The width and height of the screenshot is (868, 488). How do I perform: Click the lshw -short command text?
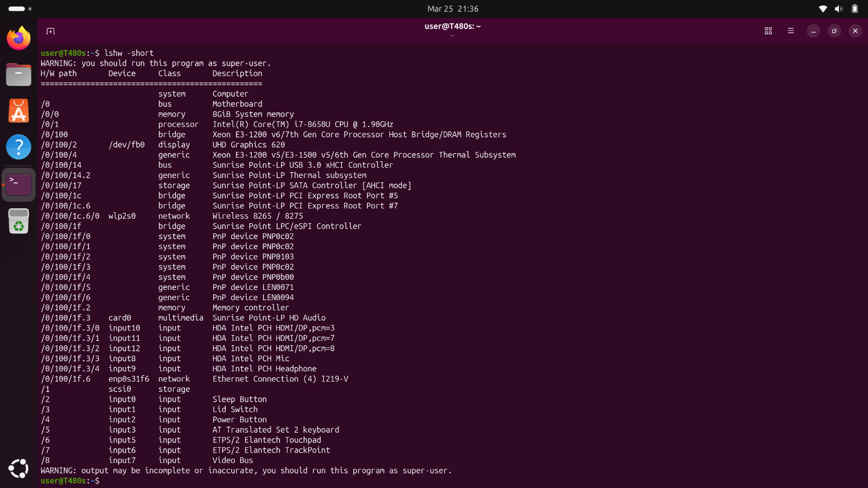pyautogui.click(x=129, y=53)
